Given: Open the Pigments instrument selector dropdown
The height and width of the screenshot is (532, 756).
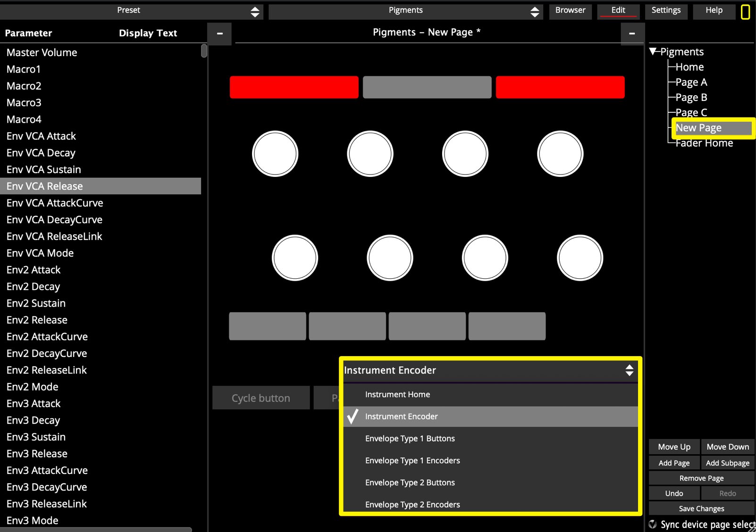Looking at the screenshot, I should (406, 11).
